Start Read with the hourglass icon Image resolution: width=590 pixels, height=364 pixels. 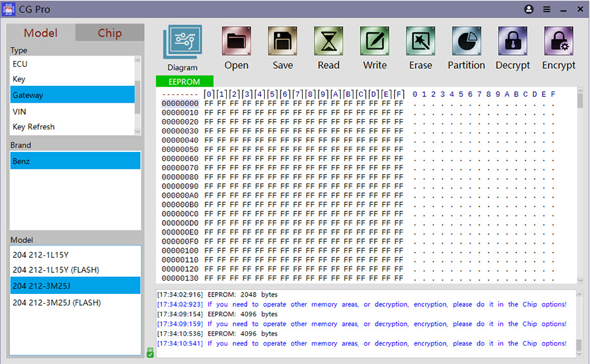pos(328,42)
